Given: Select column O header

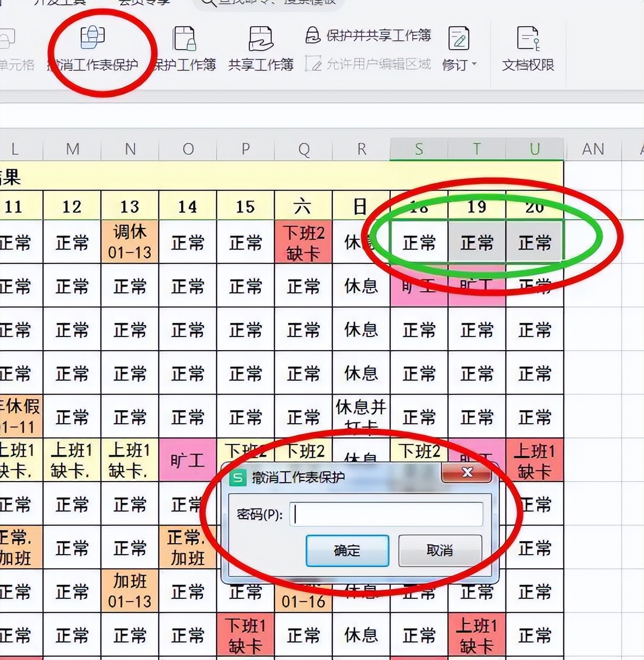Looking at the screenshot, I should coord(188,149).
